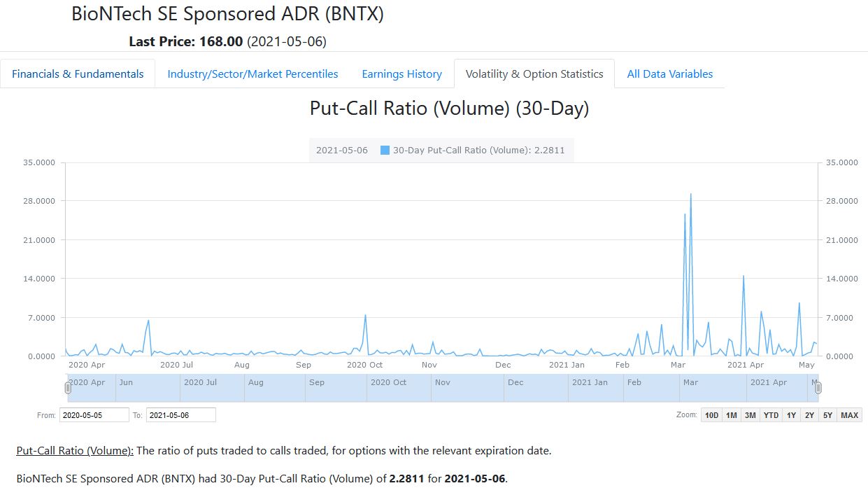Open the Earnings History tab
Screen dimensions: 868x488
401,74
